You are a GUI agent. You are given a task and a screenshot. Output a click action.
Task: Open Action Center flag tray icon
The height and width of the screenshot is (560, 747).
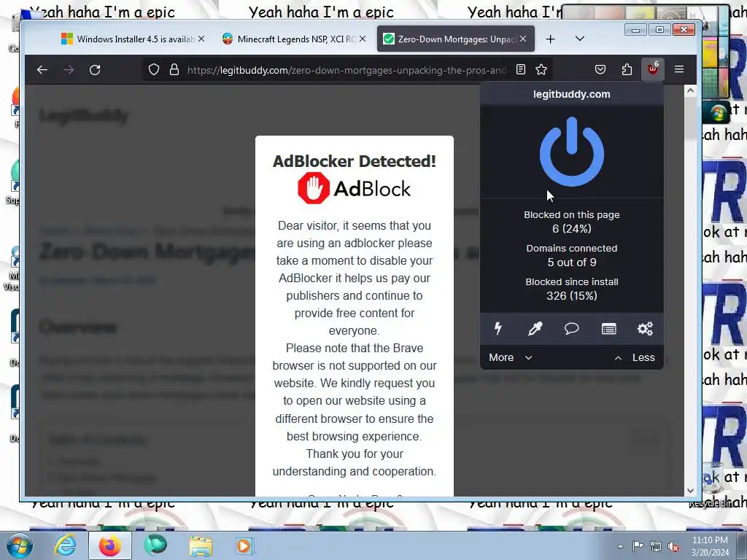[638, 546]
